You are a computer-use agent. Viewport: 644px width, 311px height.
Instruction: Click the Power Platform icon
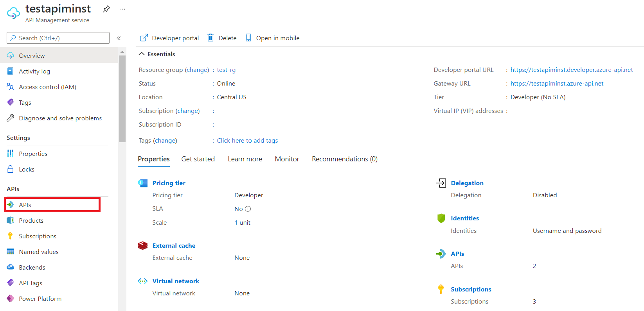pyautogui.click(x=11, y=298)
